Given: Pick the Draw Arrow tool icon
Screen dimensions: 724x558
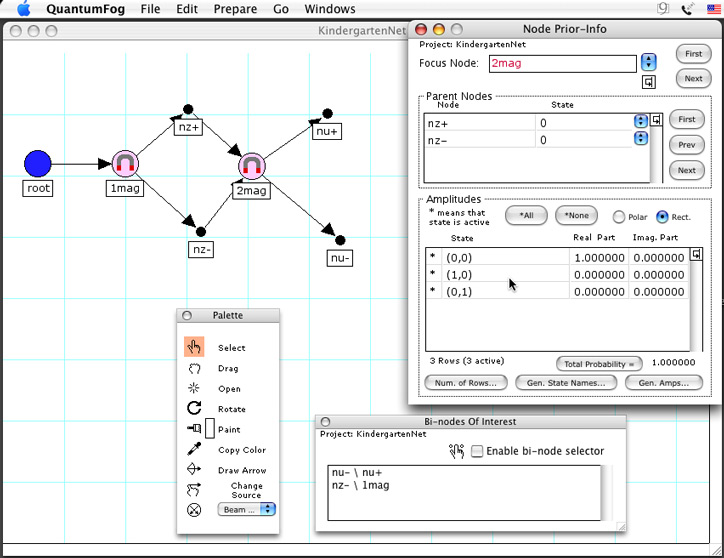Looking at the screenshot, I should (194, 469).
